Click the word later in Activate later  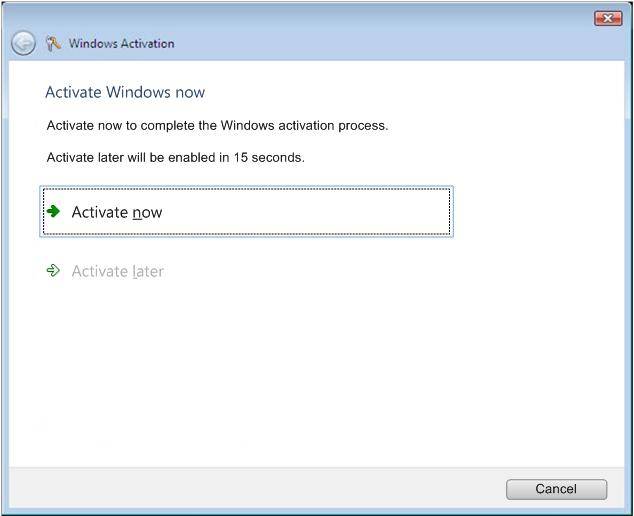click(x=148, y=271)
